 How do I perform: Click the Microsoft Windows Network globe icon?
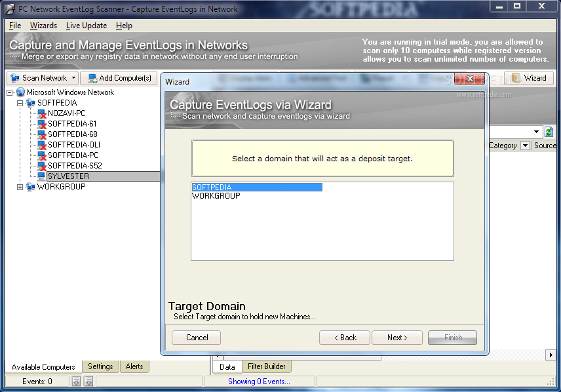click(x=21, y=92)
